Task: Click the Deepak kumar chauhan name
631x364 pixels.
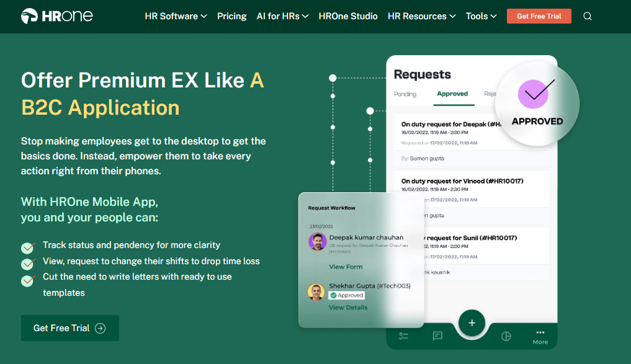Action: tap(366, 237)
